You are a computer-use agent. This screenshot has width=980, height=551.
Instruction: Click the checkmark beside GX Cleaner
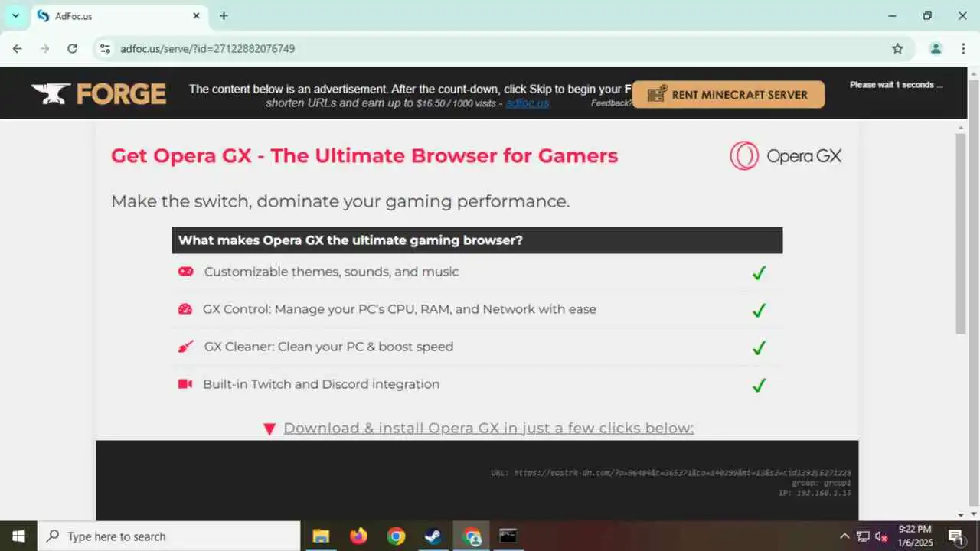coord(759,347)
